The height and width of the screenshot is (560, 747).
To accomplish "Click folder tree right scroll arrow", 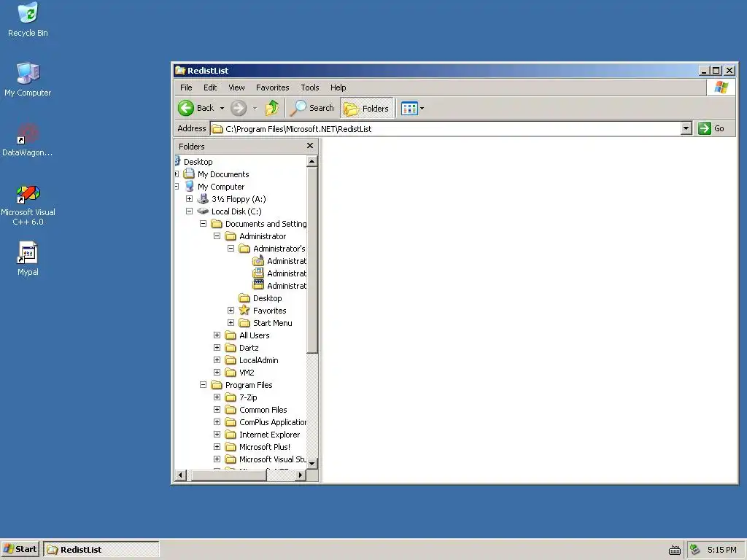I will [300, 475].
